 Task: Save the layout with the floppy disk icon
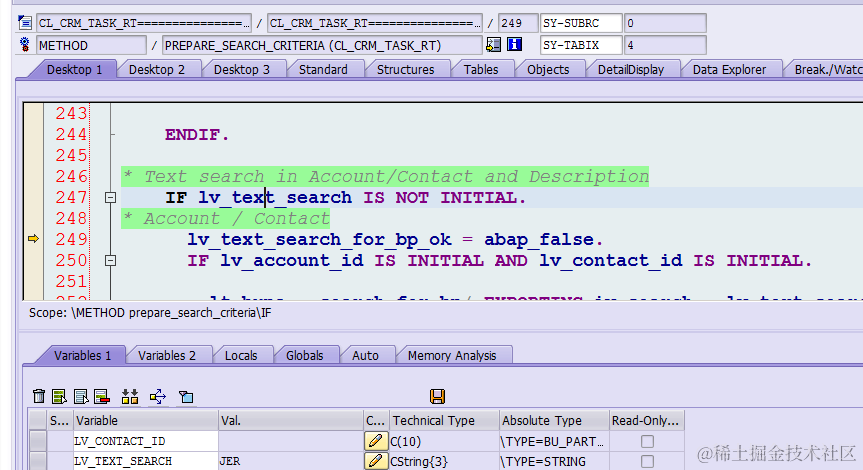437,396
